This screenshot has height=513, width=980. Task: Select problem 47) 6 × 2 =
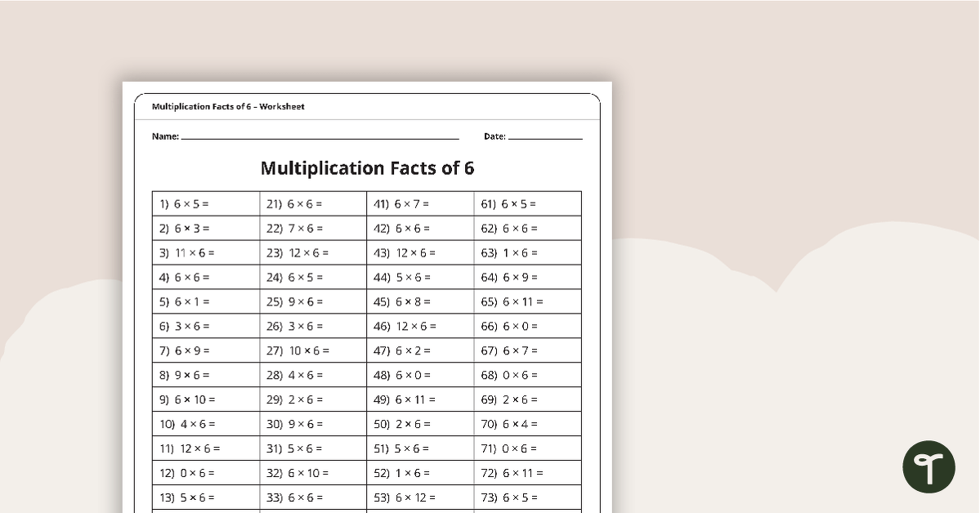(402, 350)
